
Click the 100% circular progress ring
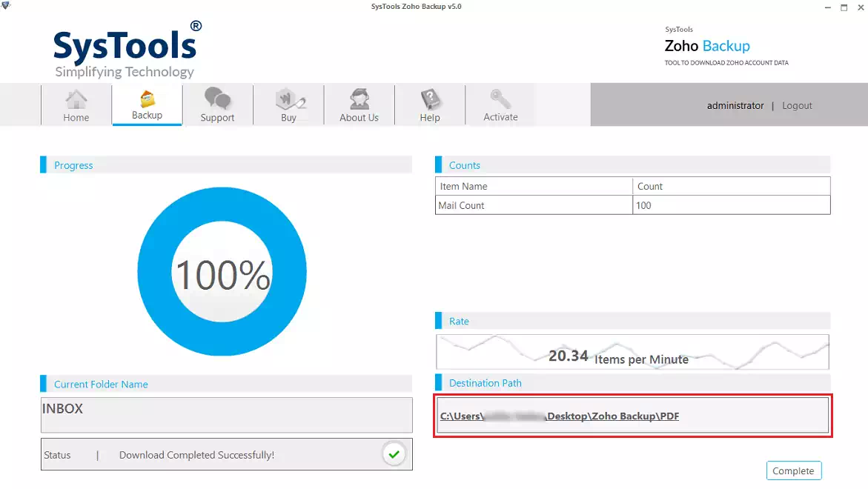[x=222, y=271]
